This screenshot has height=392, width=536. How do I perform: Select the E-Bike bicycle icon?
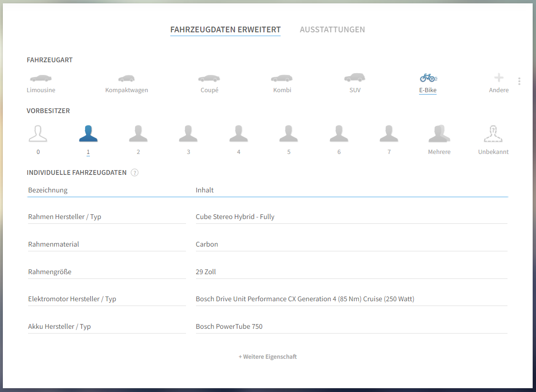429,78
